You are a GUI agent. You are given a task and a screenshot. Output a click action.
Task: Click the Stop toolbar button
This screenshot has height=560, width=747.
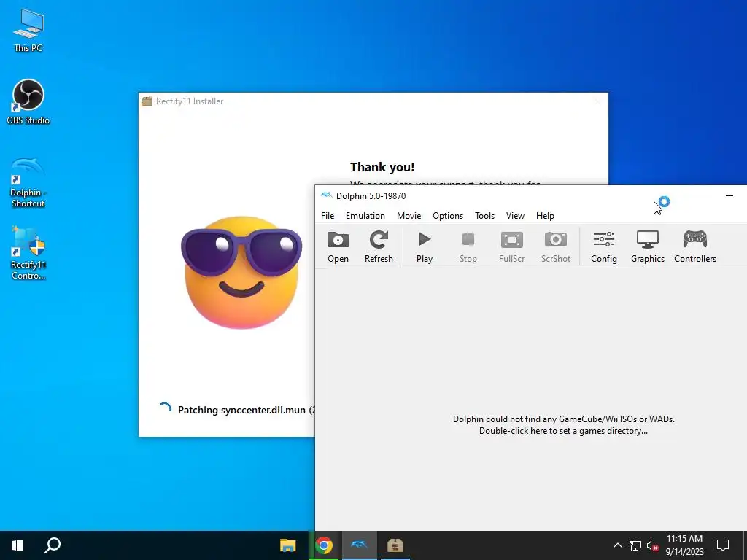[x=468, y=246]
